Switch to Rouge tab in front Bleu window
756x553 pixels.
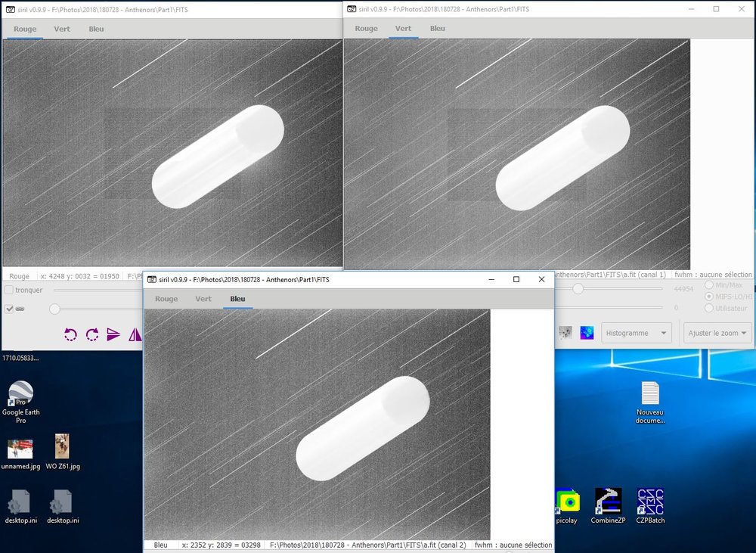click(166, 299)
